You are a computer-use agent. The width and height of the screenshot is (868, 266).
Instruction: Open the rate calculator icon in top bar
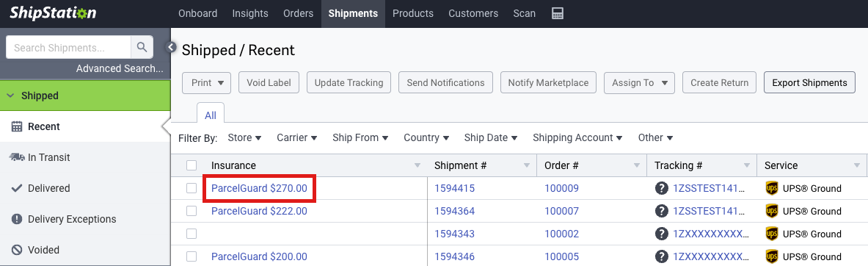click(x=558, y=14)
